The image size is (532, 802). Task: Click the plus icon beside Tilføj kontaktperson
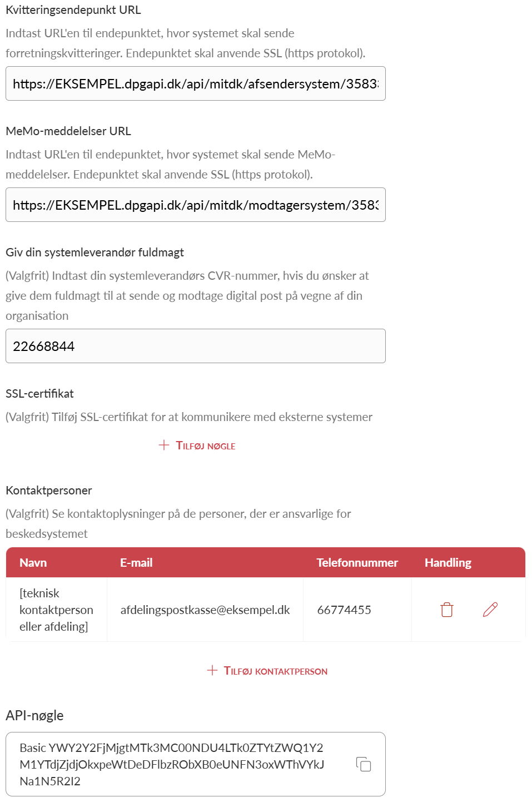pyautogui.click(x=212, y=670)
